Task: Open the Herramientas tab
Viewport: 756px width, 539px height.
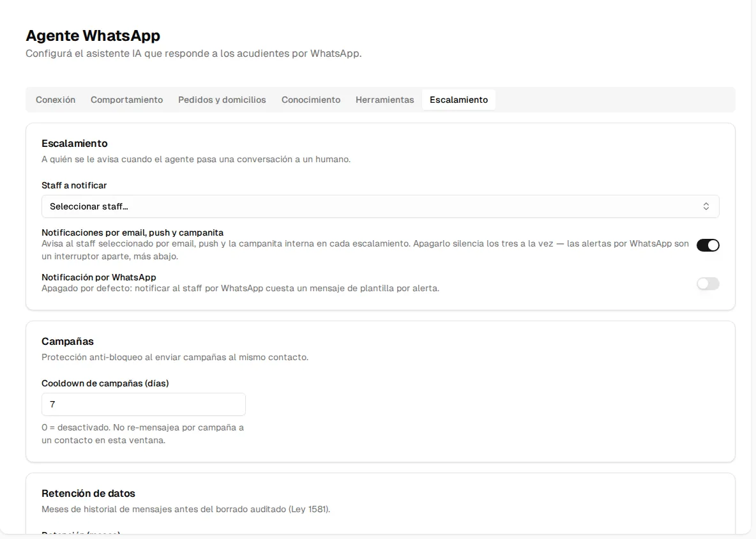Action: click(x=385, y=100)
